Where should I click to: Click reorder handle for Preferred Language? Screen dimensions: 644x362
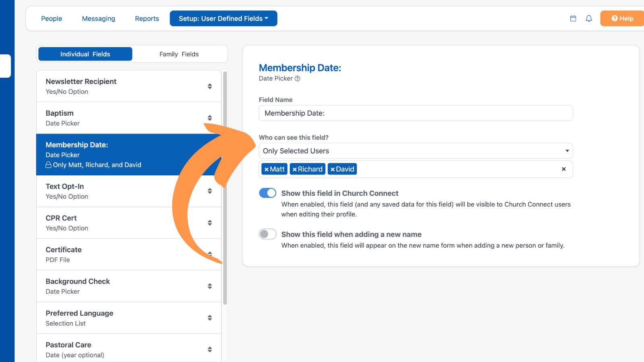coord(210,318)
